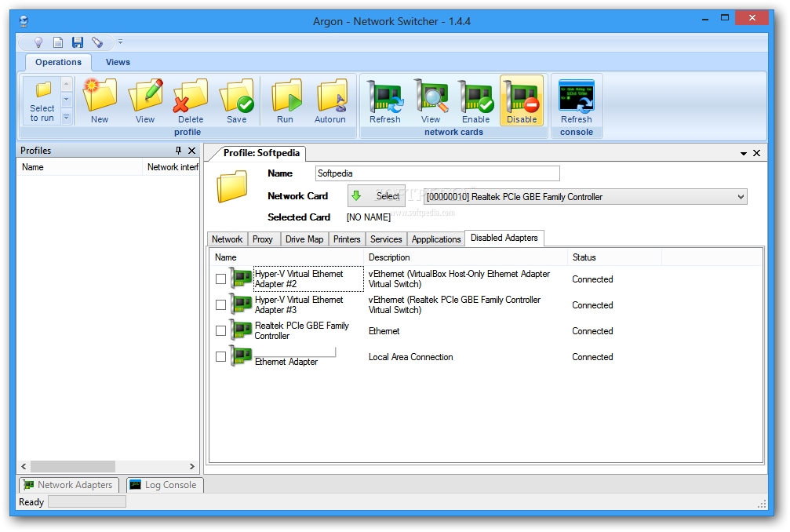790x532 pixels.
Task: Select the Disabled Adapters tab
Action: tap(504, 238)
